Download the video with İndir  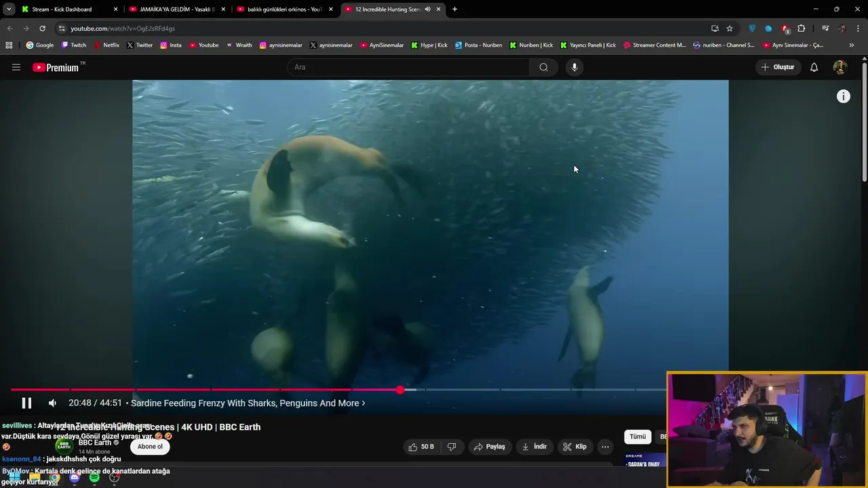[x=534, y=447]
